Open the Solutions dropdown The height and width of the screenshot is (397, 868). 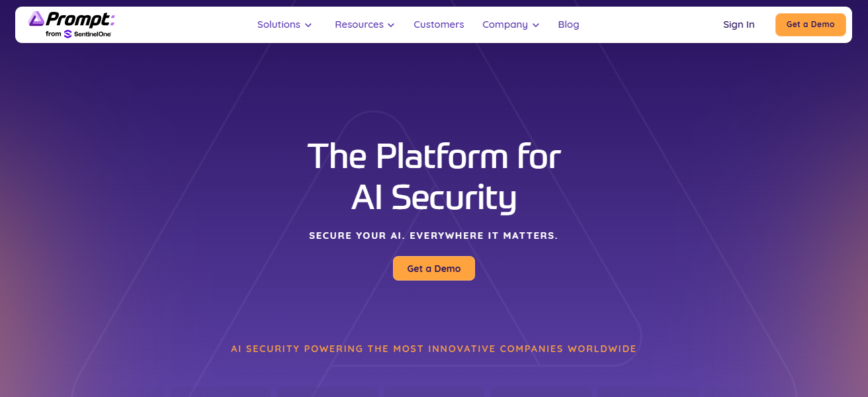(279, 24)
